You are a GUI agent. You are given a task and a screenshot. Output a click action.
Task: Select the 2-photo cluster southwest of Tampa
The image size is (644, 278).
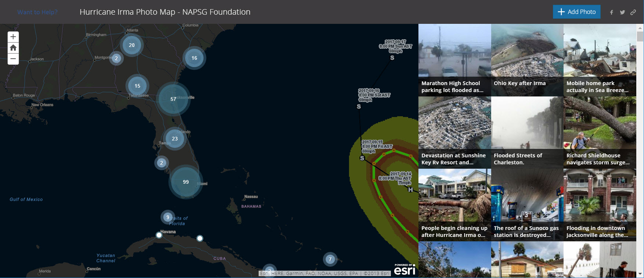162,163
